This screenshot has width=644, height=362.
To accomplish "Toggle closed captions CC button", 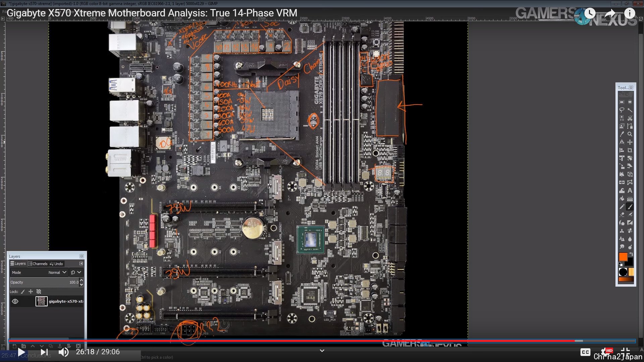I will coord(585,352).
